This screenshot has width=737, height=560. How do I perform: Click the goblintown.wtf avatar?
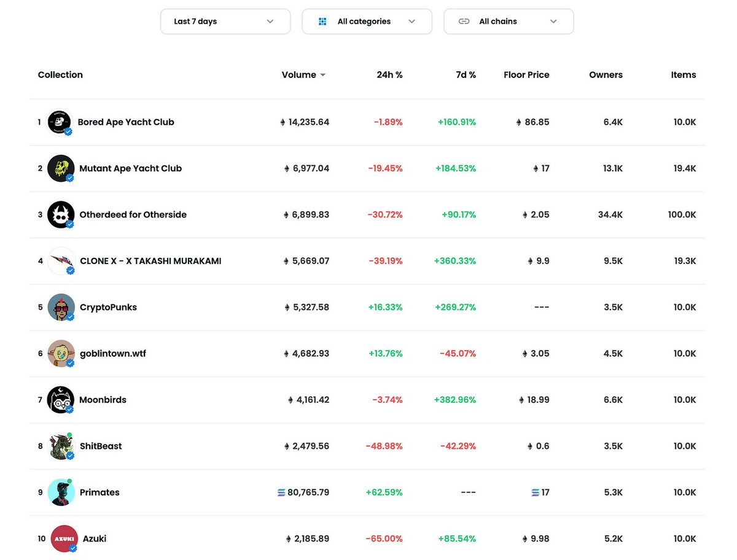click(61, 354)
